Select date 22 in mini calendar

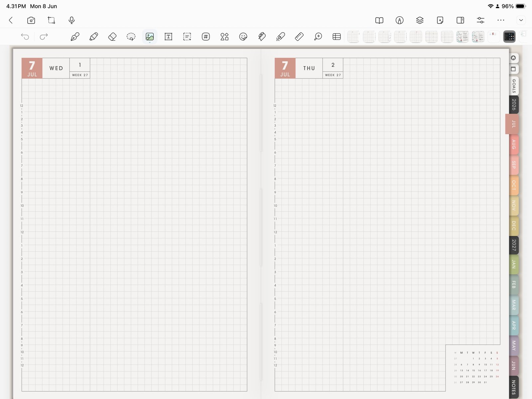coord(473,376)
